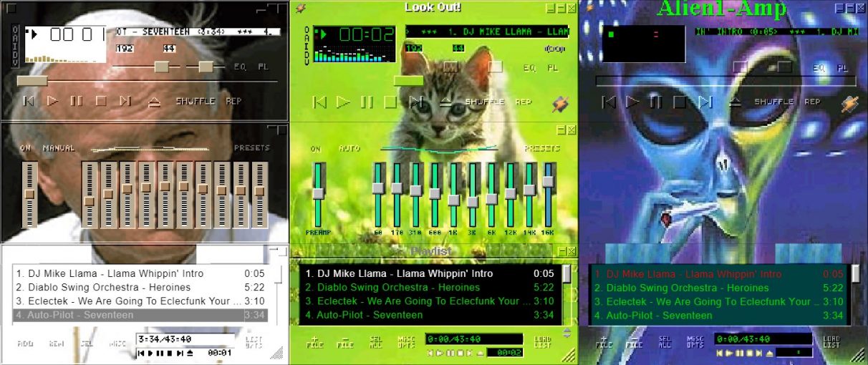Pause playback in the Alien1-Amp player
868x365 pixels.
656,102
